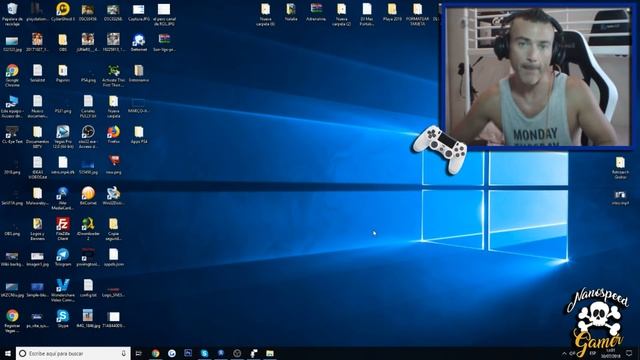
Task: Select the CL-Eye Test desktop shortcut
Action: [x=12, y=135]
